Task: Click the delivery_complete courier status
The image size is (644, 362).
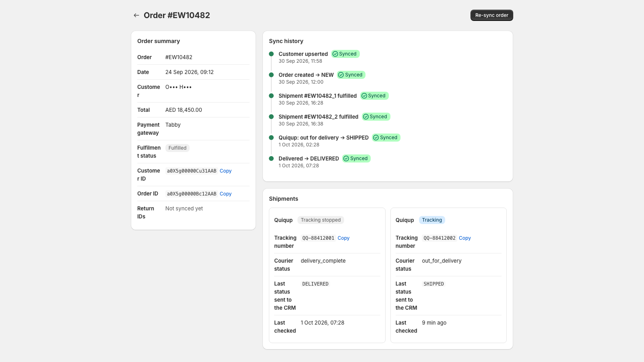Action: click(x=323, y=261)
